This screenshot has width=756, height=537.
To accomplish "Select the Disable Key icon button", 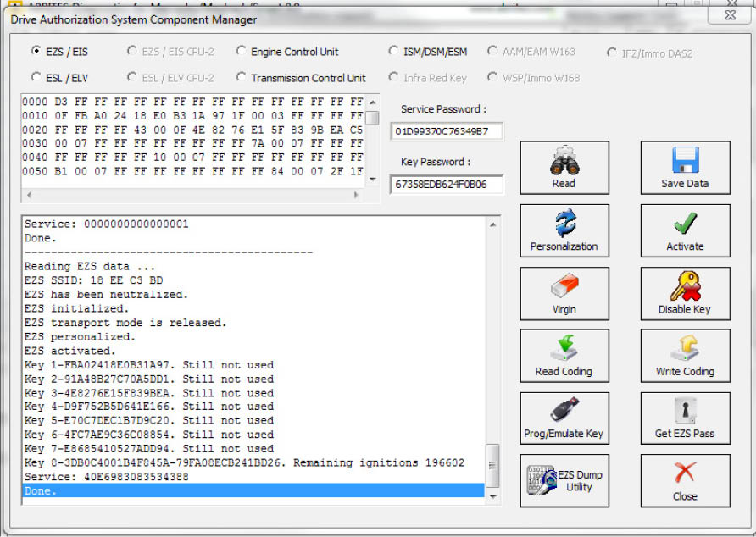I will [x=685, y=294].
